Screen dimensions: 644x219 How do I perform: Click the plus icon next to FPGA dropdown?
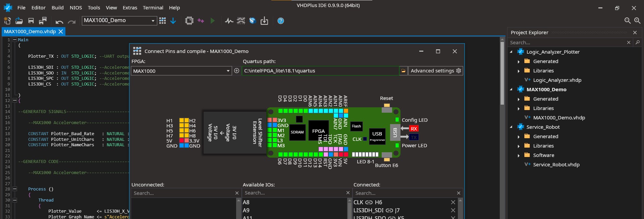click(x=236, y=71)
